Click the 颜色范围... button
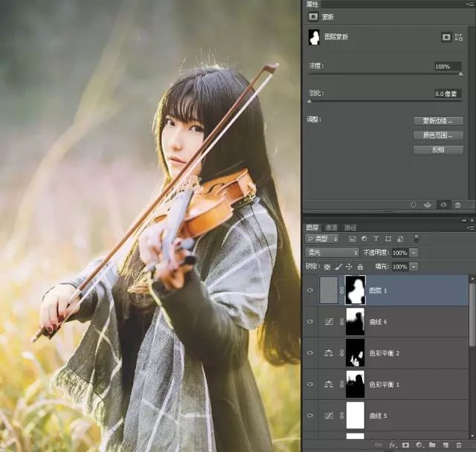 438,135
